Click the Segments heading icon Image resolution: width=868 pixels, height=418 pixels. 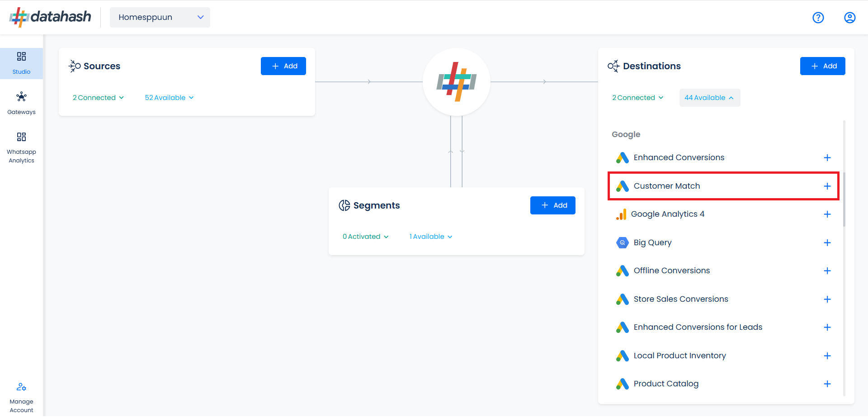point(344,205)
